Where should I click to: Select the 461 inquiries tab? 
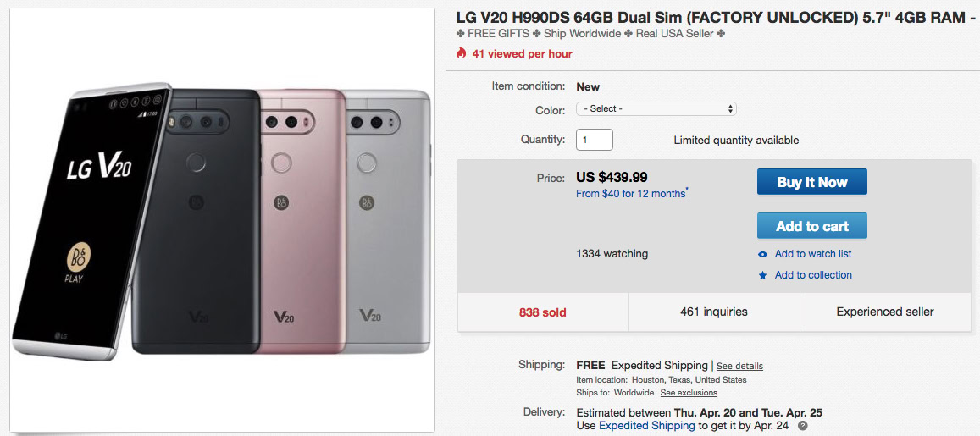(x=714, y=312)
